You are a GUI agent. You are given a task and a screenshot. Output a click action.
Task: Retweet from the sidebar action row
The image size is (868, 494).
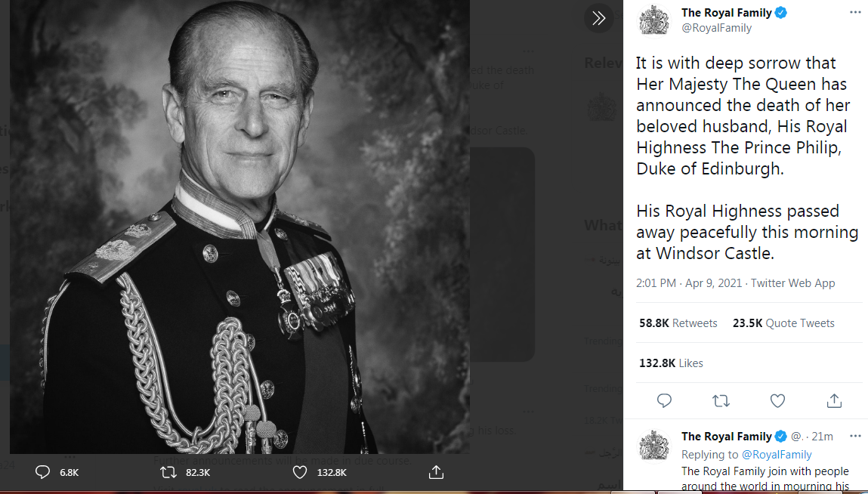click(x=721, y=400)
